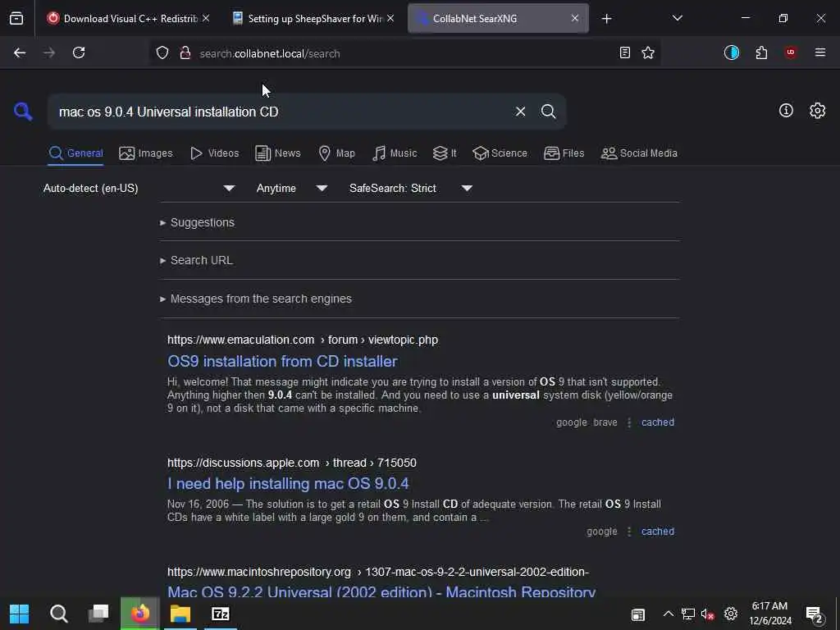The height and width of the screenshot is (630, 840).
Task: Open uBlock Origin extension icon
Action: (791, 52)
